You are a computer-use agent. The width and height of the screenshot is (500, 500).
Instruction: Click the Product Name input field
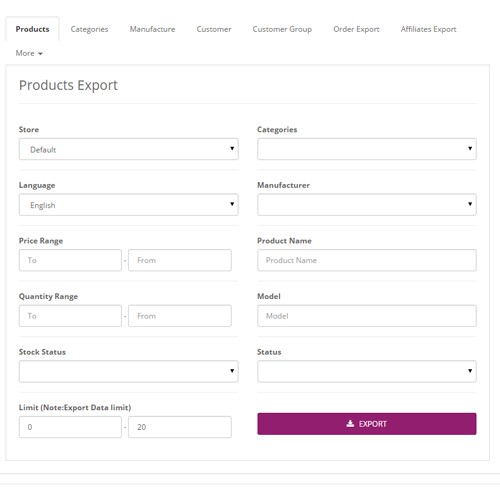pyautogui.click(x=367, y=260)
